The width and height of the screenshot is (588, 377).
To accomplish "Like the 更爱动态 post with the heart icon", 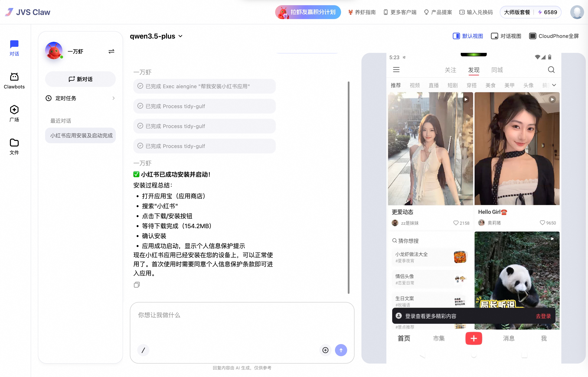I will [456, 223].
